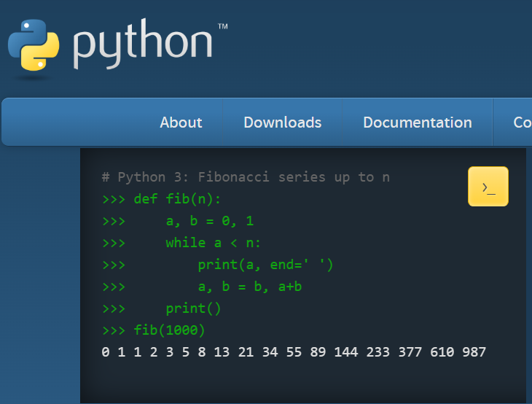Image resolution: width=532 pixels, height=404 pixels.
Task: Click the code line 'while a < n:'
Action: click(213, 243)
